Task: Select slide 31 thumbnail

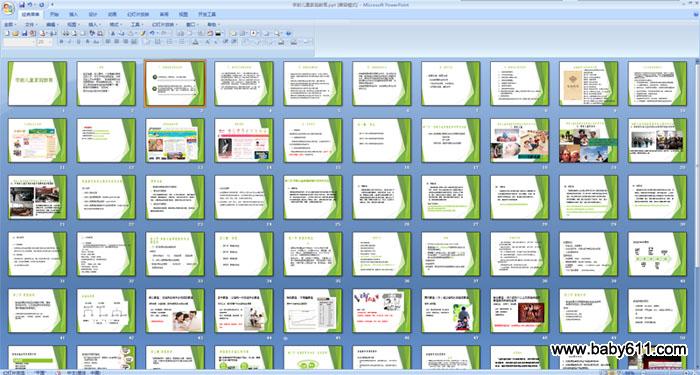Action: click(x=37, y=254)
